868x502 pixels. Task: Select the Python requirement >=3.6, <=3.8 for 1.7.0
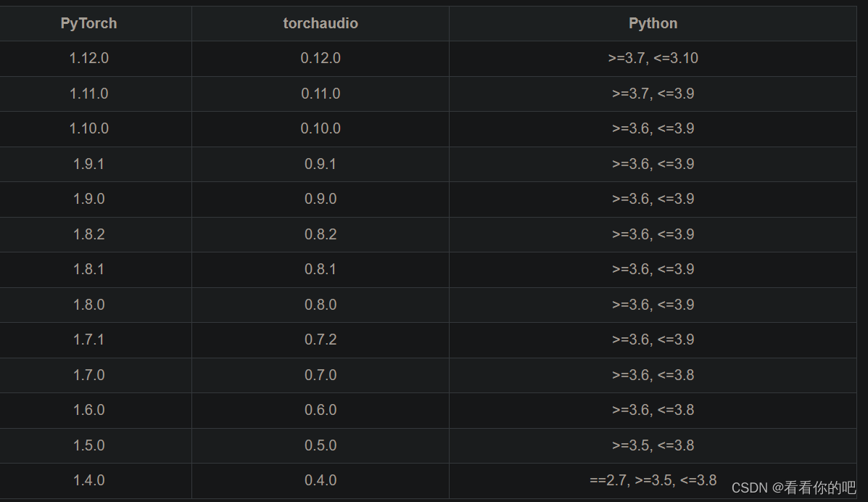[652, 375]
